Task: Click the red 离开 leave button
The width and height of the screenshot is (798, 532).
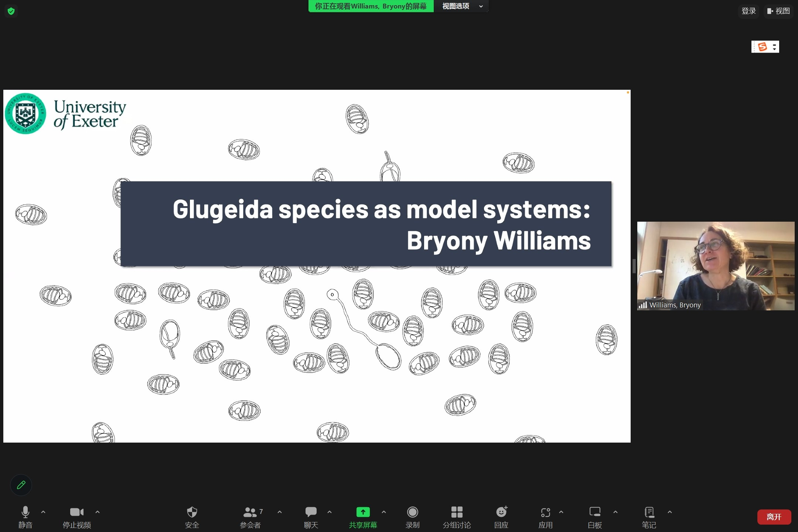Action: [x=774, y=517]
